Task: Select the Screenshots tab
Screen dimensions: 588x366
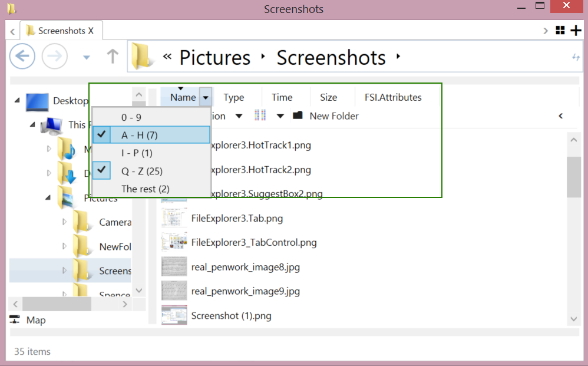Action: coord(61,31)
